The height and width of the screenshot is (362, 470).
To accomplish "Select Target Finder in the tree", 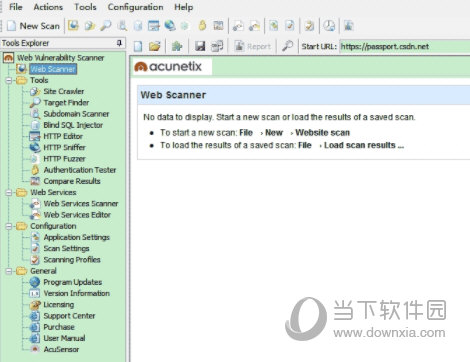I will pos(66,103).
